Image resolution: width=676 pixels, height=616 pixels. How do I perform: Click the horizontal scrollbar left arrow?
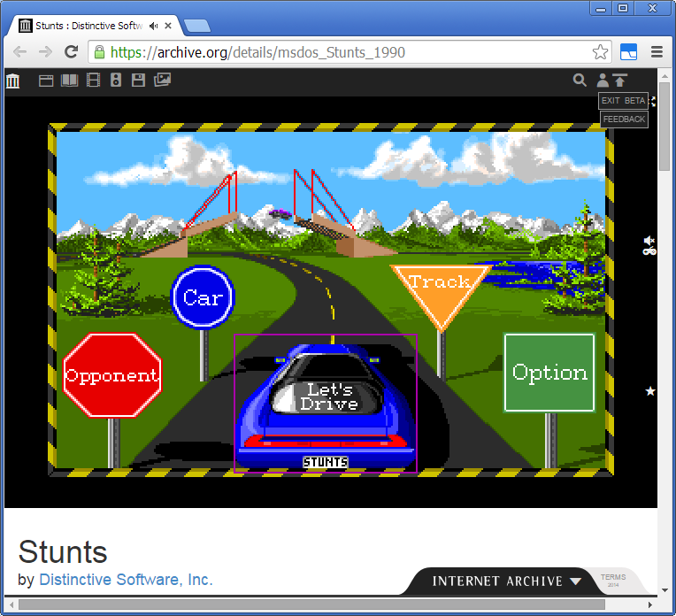[12, 604]
